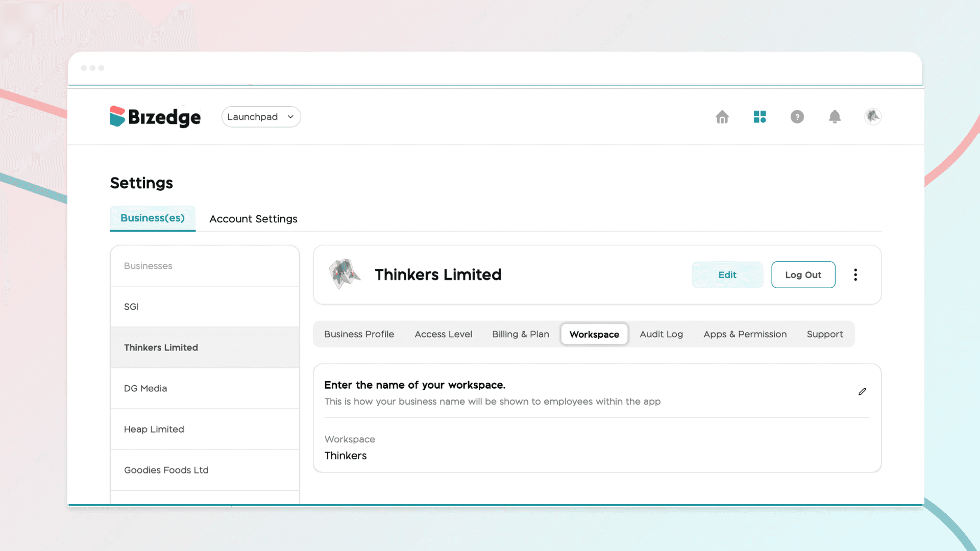The width and height of the screenshot is (980, 551).
Task: Expand the Launchpad dropdown
Action: 261,117
